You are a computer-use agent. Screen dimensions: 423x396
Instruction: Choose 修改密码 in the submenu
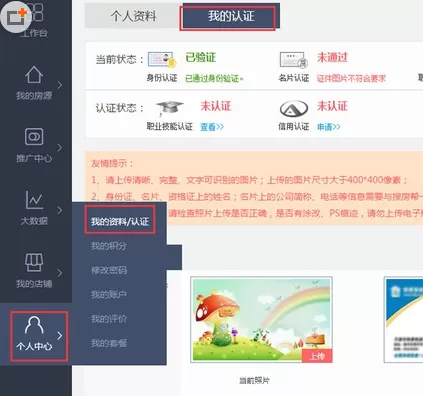[x=109, y=270]
